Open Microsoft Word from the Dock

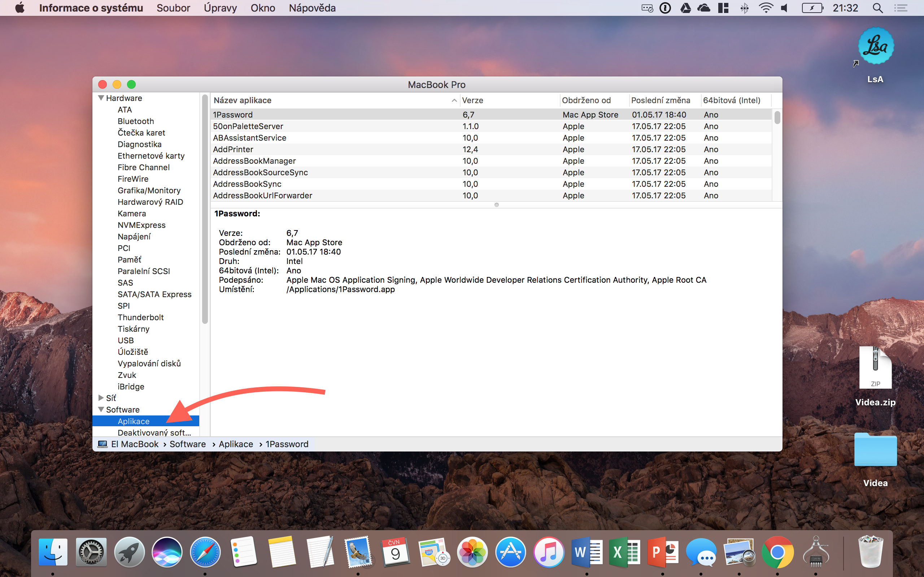(587, 552)
